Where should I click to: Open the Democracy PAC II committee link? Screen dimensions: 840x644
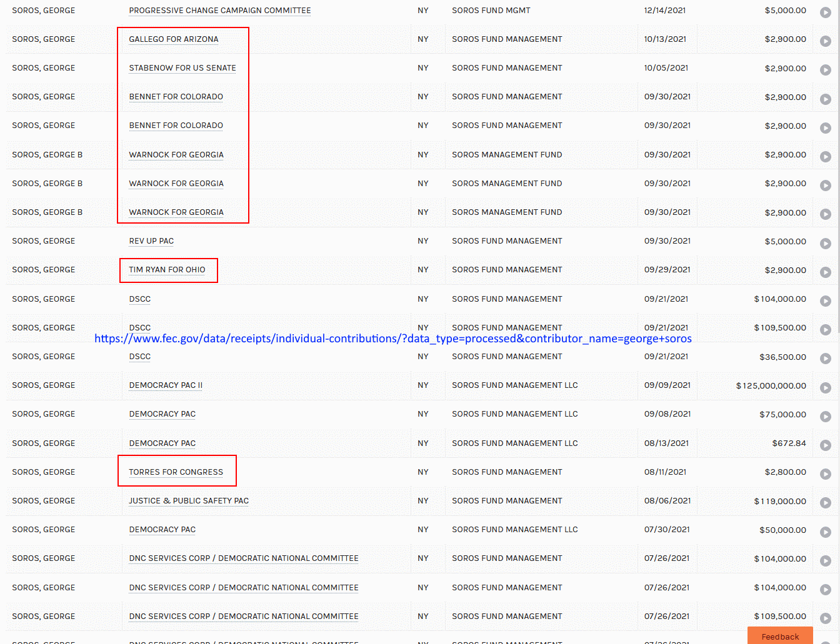coord(166,385)
